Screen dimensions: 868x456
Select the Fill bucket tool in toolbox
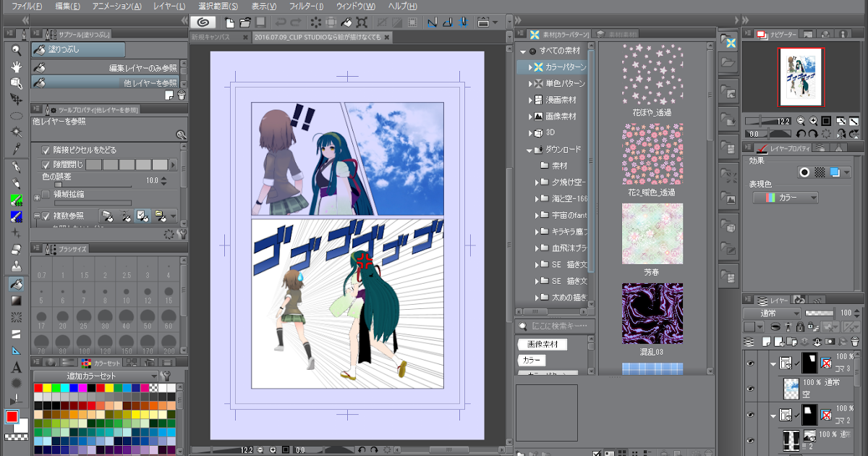click(16, 284)
